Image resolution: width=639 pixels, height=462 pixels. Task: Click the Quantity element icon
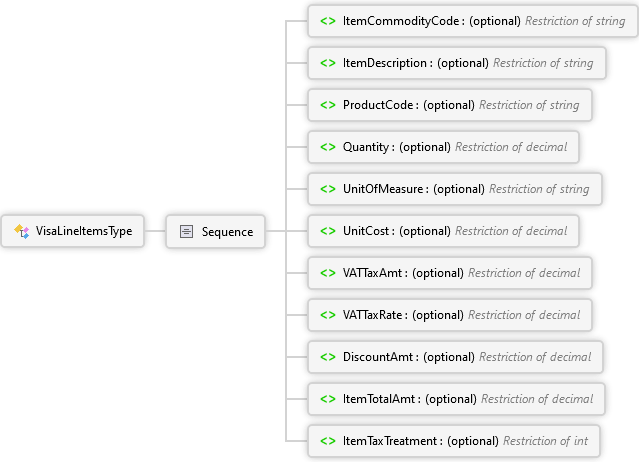point(327,147)
